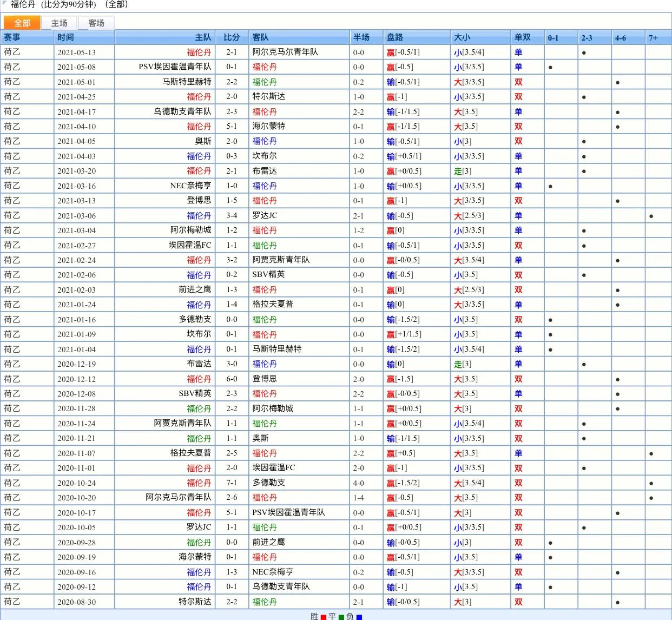Sort by the 时间 column header
This screenshot has width=672, height=620.
pos(65,37)
